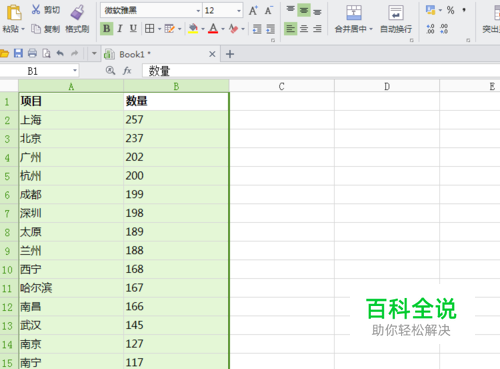Click the font color red swatch

tap(213, 29)
